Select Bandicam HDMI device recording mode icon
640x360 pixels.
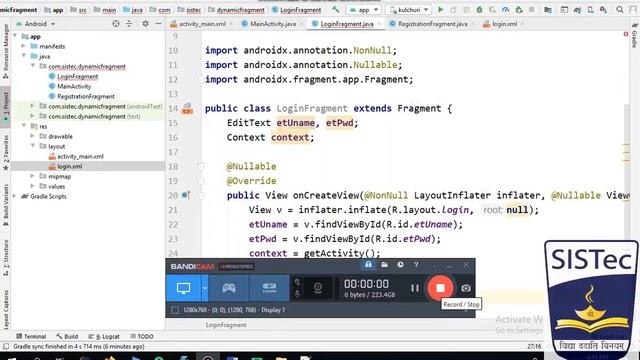(269, 288)
